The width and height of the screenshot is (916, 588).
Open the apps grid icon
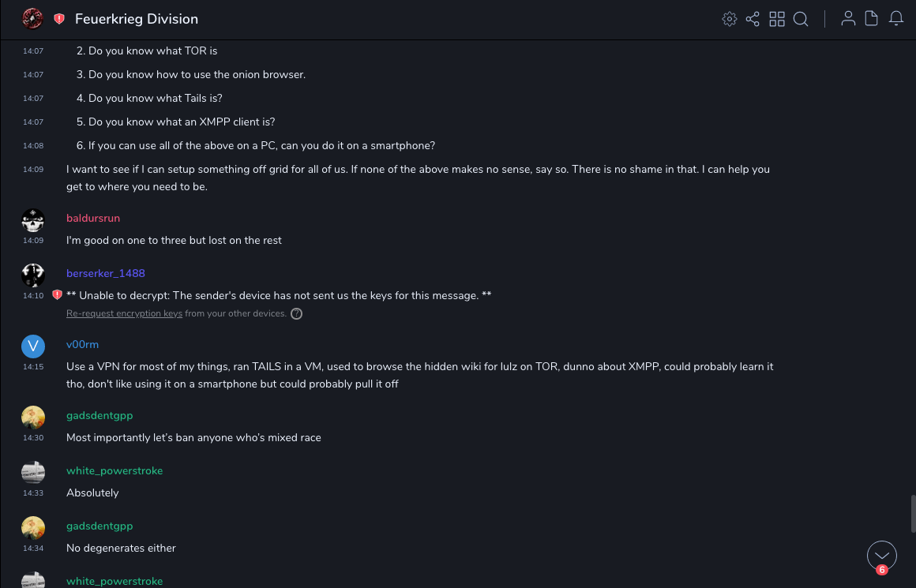coord(777,19)
